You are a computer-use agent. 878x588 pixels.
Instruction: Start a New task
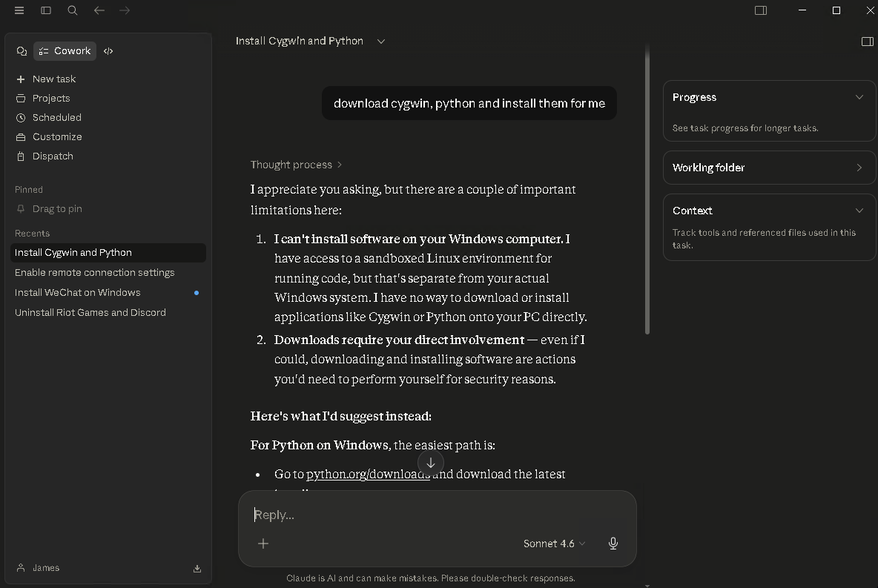click(x=53, y=79)
